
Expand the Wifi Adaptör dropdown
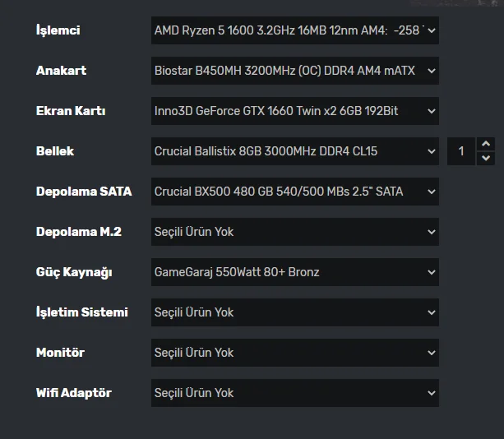tap(294, 393)
